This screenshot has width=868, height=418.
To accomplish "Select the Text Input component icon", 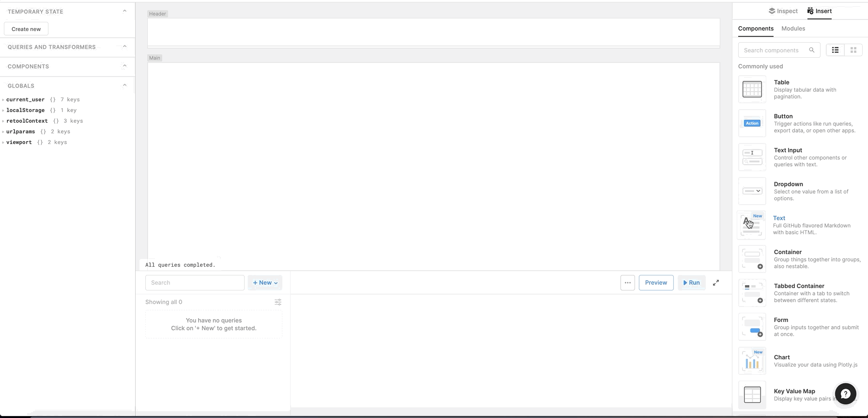I will click(x=752, y=157).
